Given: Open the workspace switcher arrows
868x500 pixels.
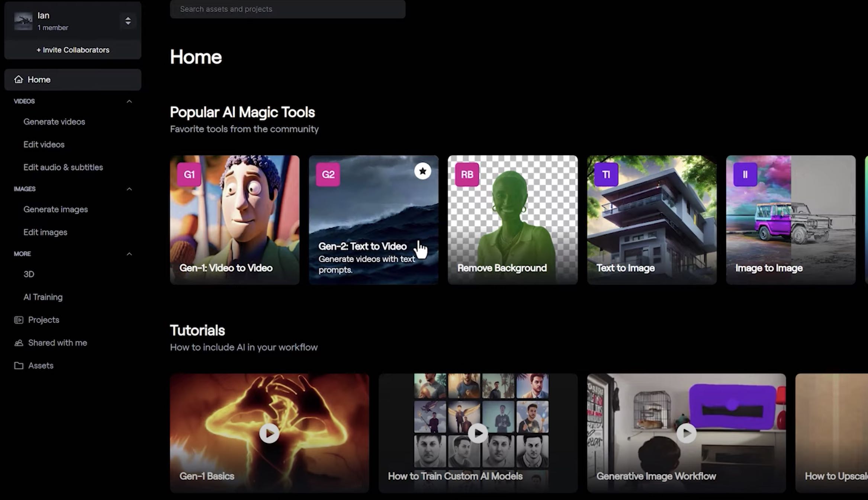Looking at the screenshot, I should click(x=128, y=21).
